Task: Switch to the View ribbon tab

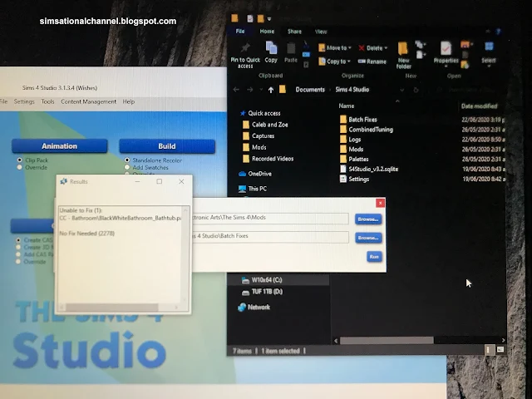Action: 321,32
